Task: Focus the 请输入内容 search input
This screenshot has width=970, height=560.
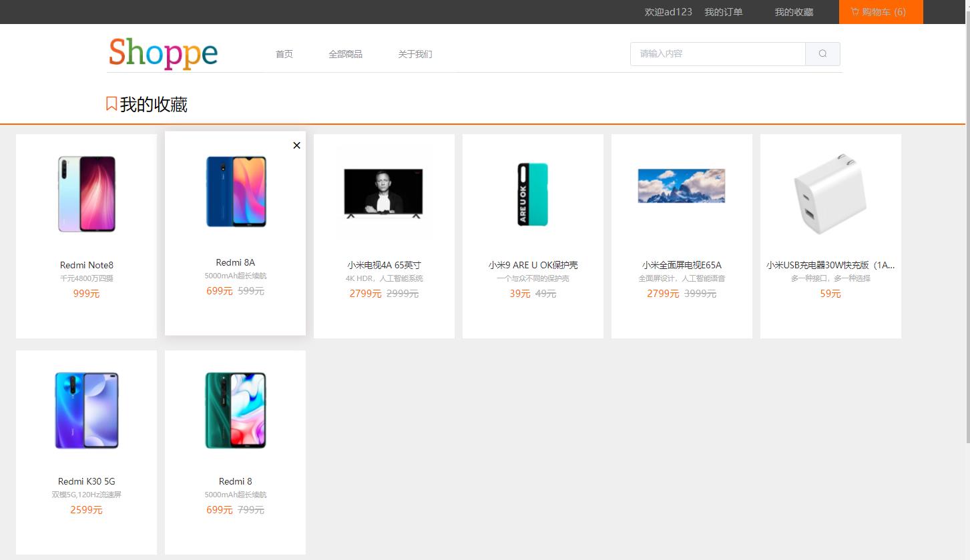Action: (x=718, y=53)
